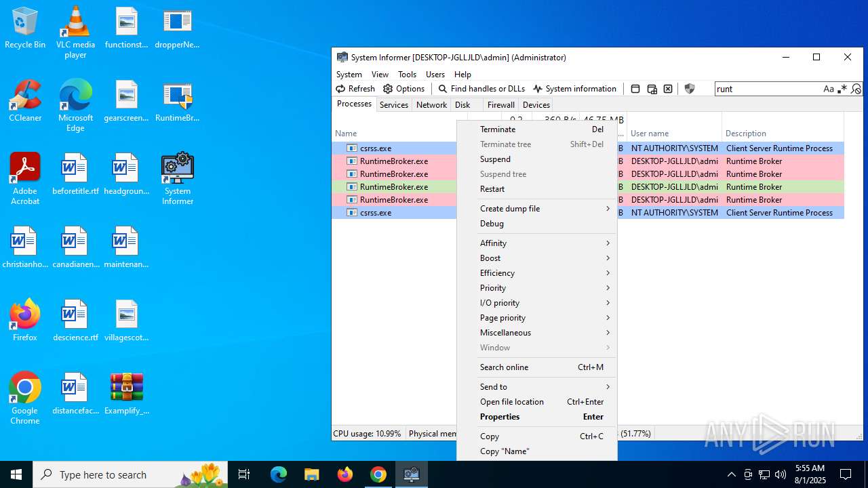Switch to the Firewall tab
The image size is (868, 488).
point(501,105)
